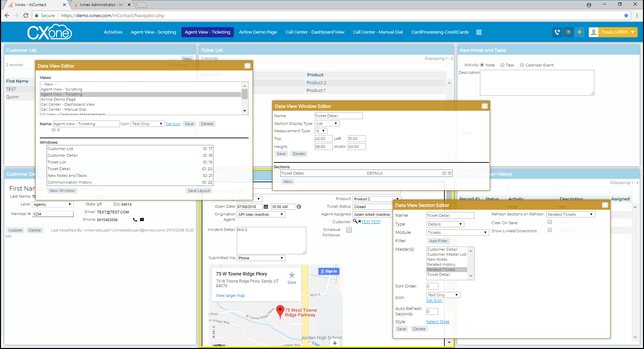
Task: Click the Select Style link
Action: pos(438,322)
